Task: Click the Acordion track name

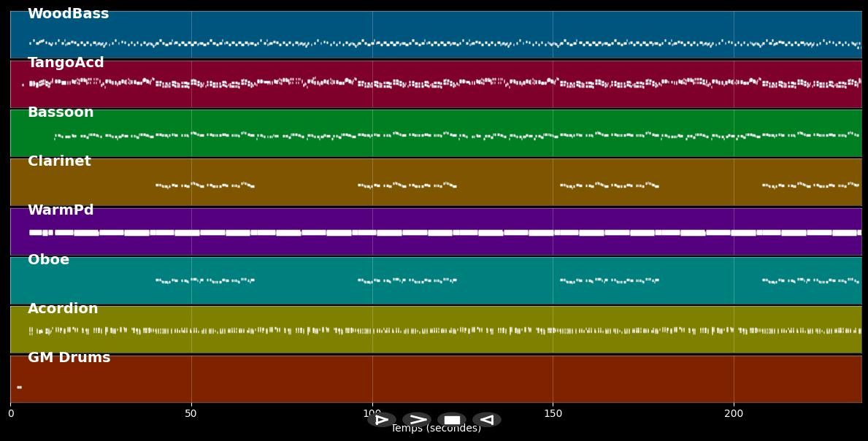Action: pos(63,309)
